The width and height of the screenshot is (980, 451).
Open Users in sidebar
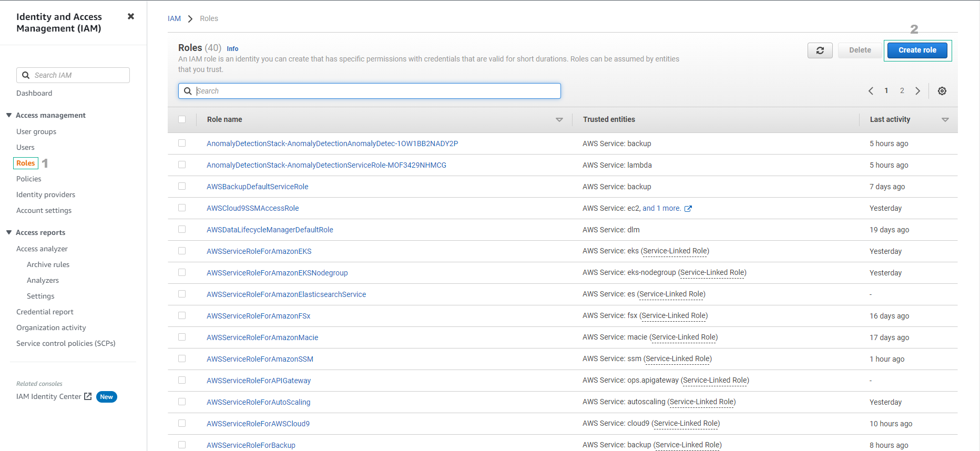pos(25,147)
